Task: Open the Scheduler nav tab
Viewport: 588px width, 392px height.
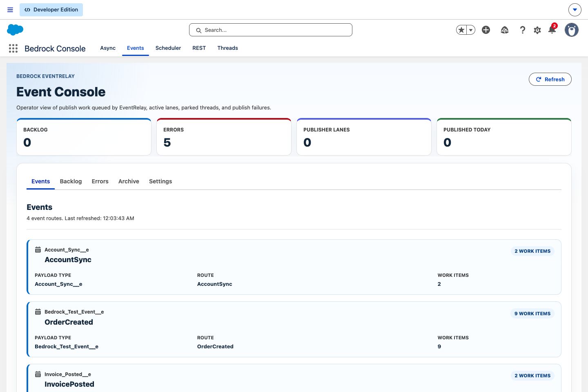Action: [x=168, y=48]
